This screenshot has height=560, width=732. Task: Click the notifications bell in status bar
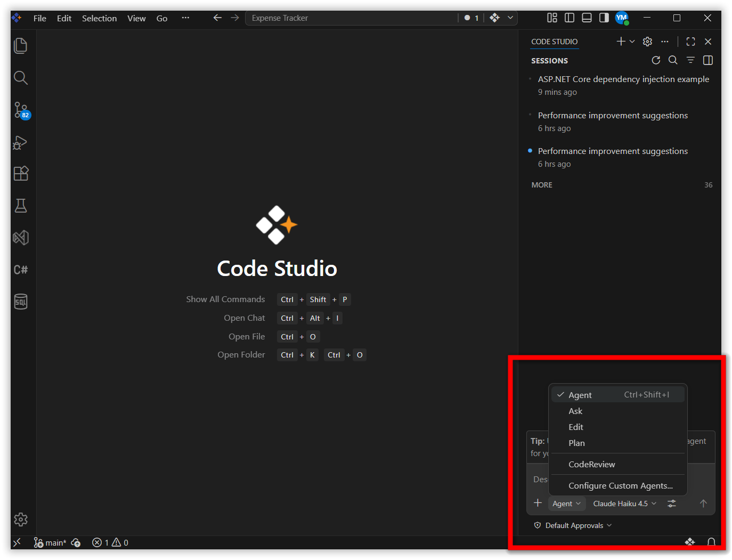coord(711,542)
